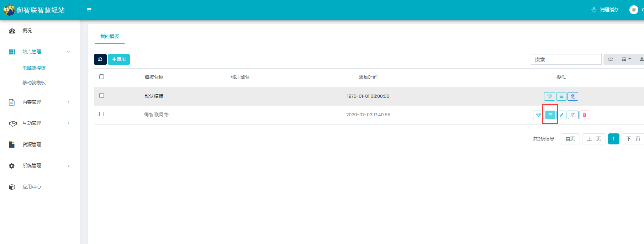Click the 搜索 input field
Image resolution: width=644 pixels, height=244 pixels.
(566, 59)
